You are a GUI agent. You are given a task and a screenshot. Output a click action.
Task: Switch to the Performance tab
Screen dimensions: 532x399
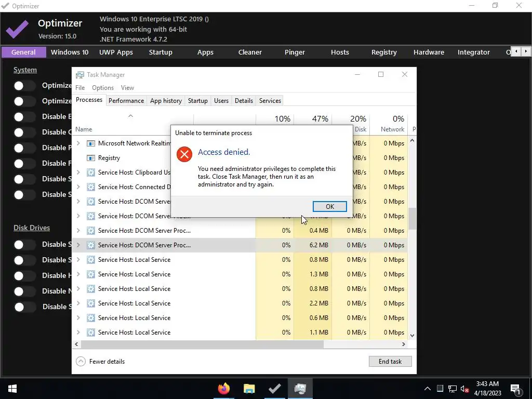126,101
